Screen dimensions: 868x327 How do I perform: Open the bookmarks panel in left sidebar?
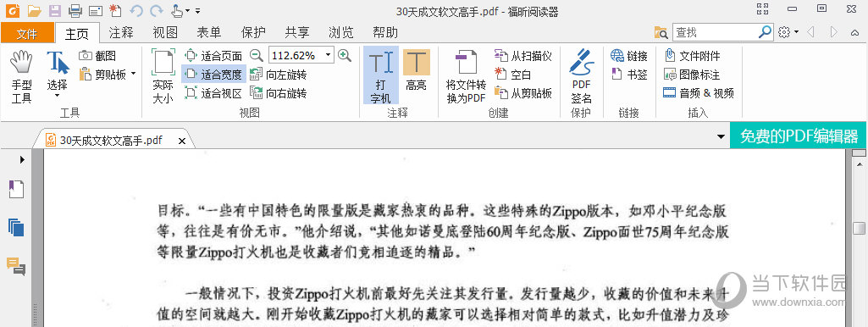click(x=16, y=190)
